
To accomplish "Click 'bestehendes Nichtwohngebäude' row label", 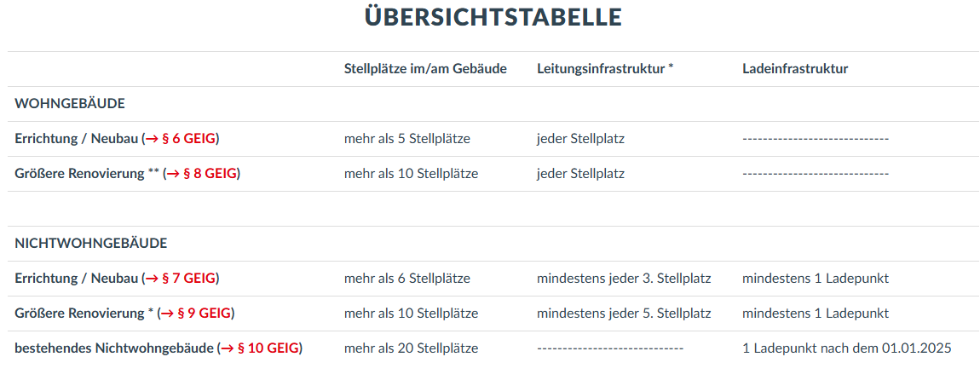I will [x=114, y=348].
